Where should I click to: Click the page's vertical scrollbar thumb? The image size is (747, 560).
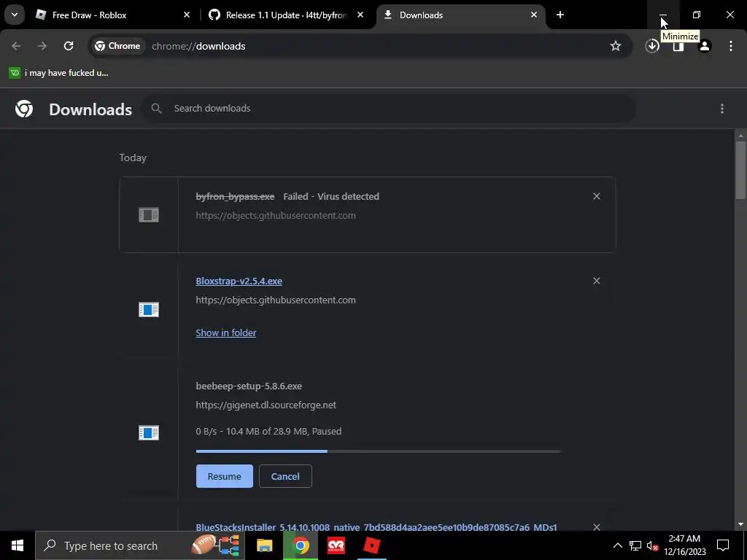pos(740,170)
